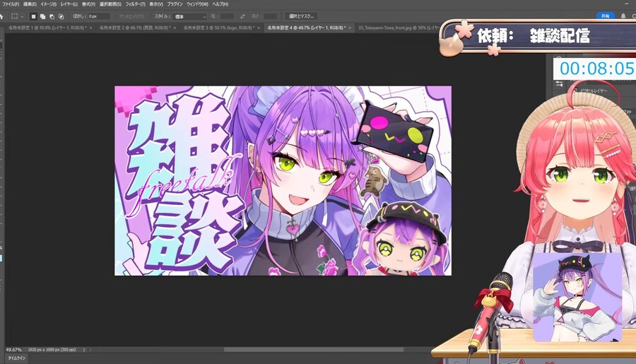Click the ぼかし feather value field
636x364 pixels.
click(x=99, y=17)
